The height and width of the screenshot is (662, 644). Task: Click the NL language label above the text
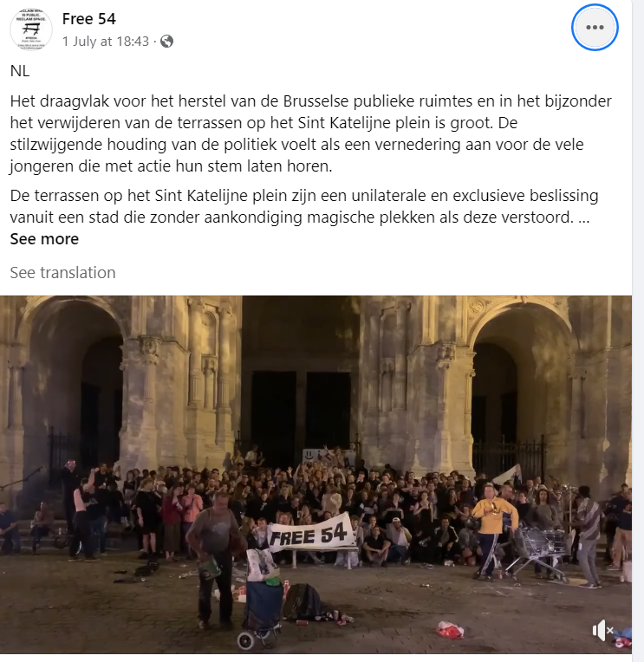[20, 71]
